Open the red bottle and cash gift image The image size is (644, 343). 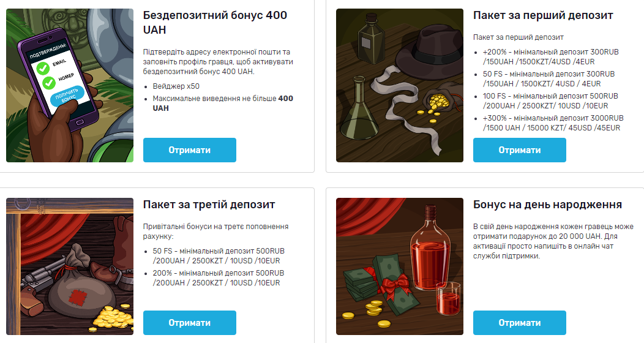400,266
